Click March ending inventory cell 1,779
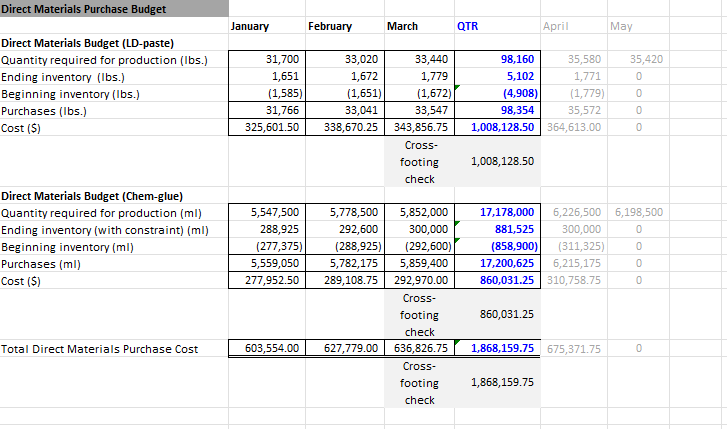Image resolution: width=727 pixels, height=429 pixels. click(420, 76)
